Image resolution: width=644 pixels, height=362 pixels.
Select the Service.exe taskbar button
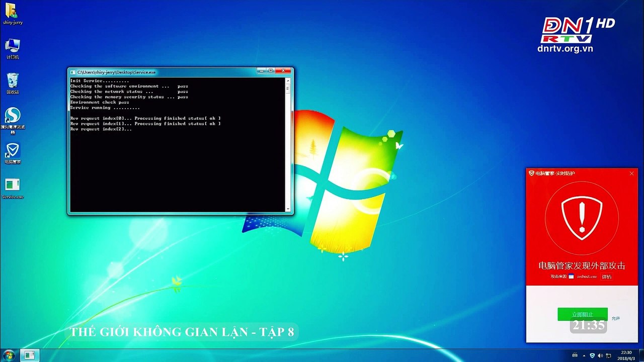tap(30, 355)
